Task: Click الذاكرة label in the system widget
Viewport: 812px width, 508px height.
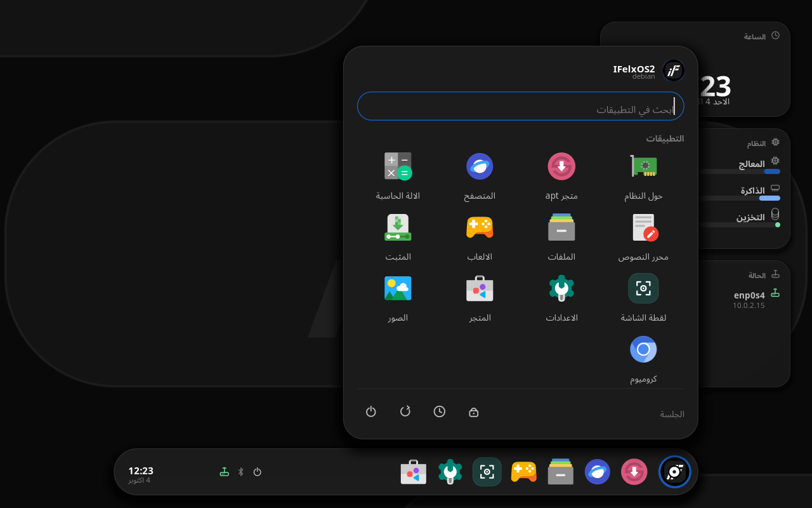Action: pyautogui.click(x=753, y=190)
